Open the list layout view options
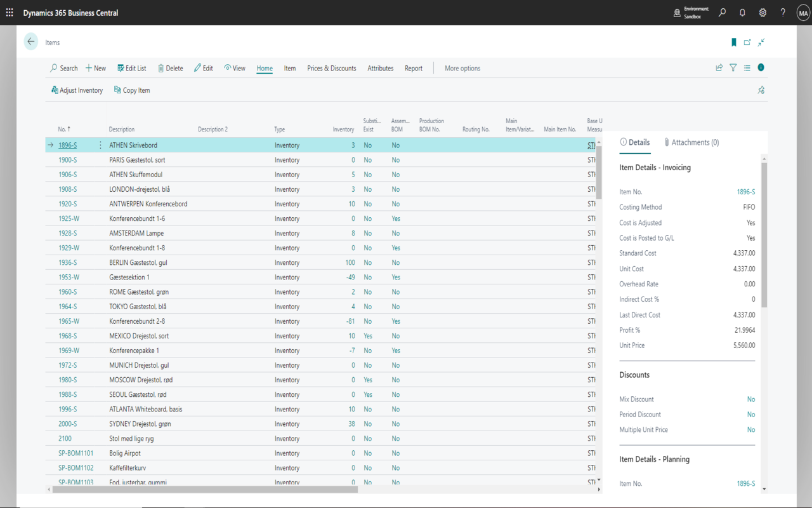Image resolution: width=812 pixels, height=508 pixels. [747, 68]
